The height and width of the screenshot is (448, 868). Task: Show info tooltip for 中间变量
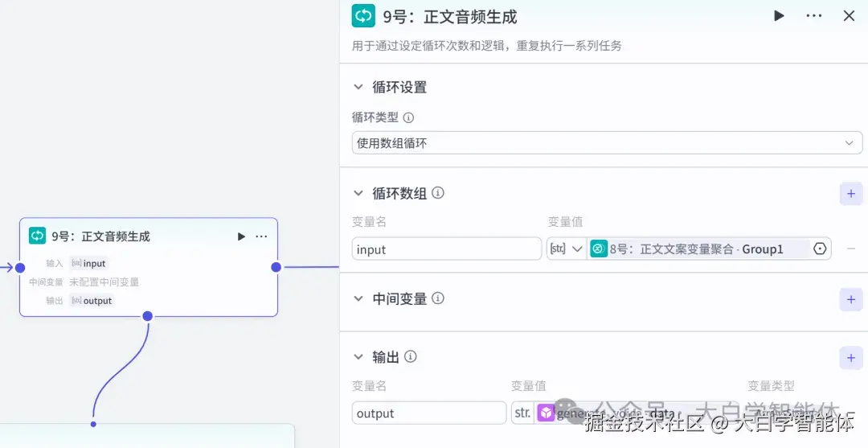coord(438,299)
